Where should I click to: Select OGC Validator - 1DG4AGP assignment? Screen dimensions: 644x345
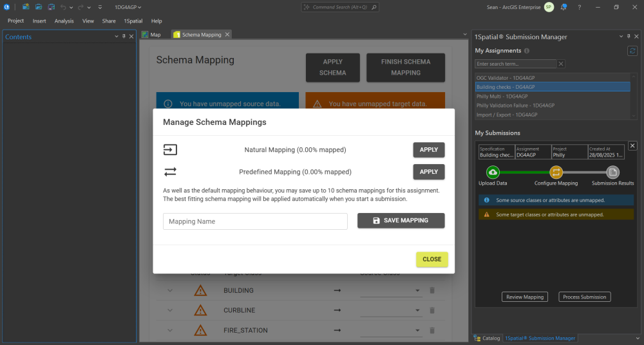[x=553, y=78]
